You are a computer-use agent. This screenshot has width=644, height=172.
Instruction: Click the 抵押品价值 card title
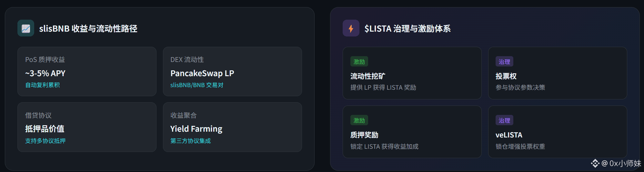click(45, 129)
